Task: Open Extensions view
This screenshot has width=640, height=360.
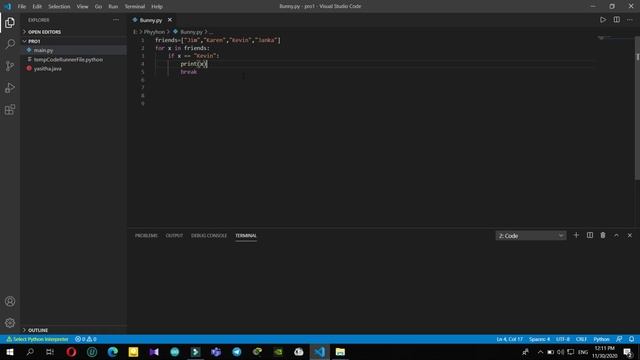Action: 10,109
